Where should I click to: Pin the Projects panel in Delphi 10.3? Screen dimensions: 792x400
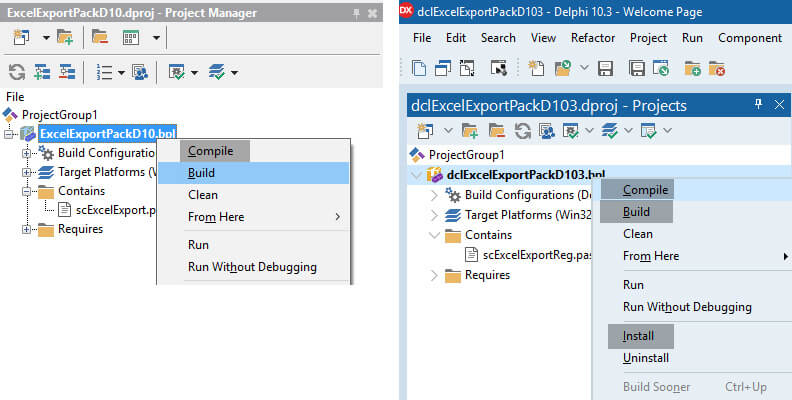point(758,104)
